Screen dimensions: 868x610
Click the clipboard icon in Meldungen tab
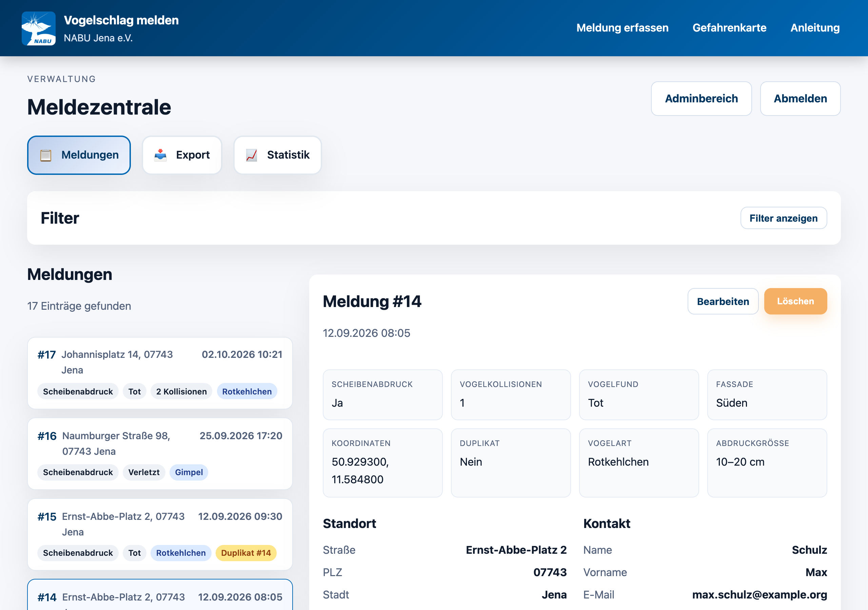pos(46,155)
